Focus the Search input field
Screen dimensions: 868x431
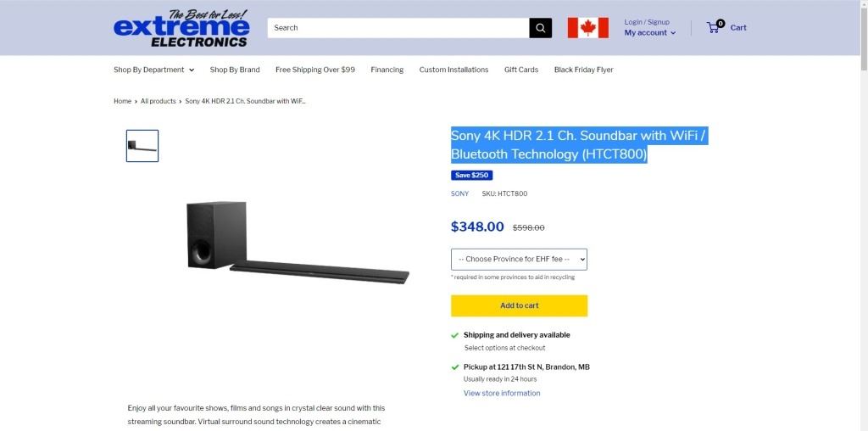(x=398, y=28)
